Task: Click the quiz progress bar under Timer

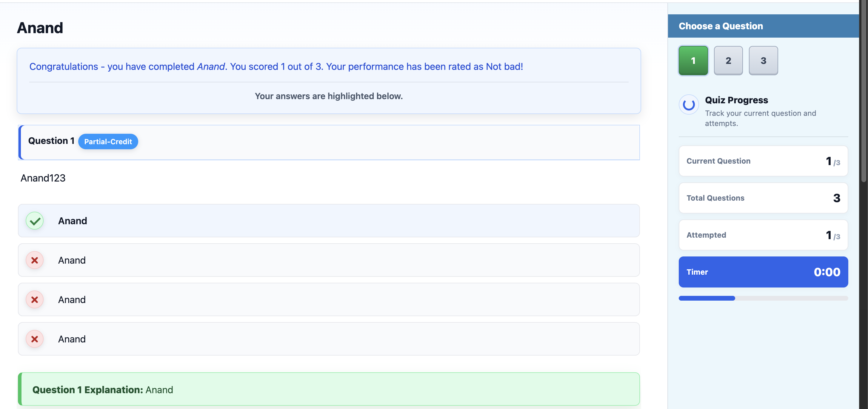Action: 763,298
